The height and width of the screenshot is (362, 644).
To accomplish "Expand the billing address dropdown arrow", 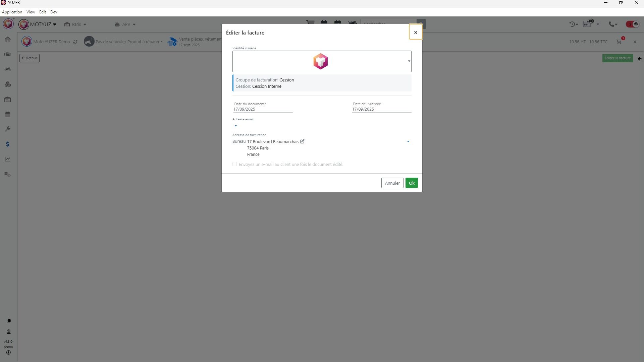I will [408, 142].
